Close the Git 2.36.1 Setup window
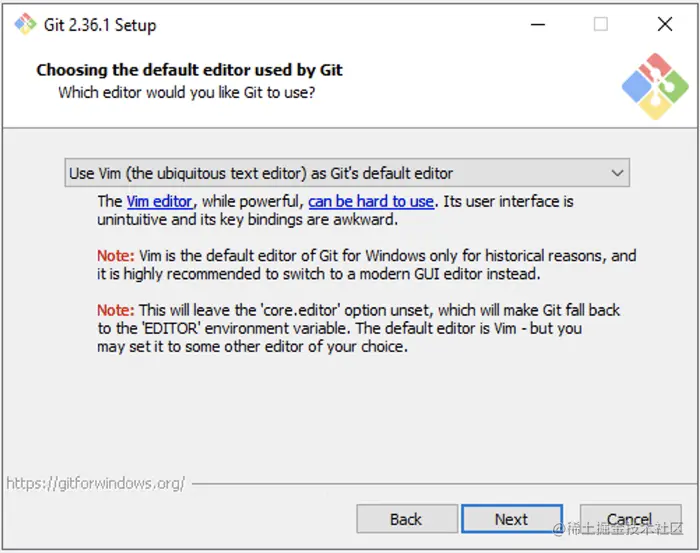Viewport: 700px width, 553px height. pos(665,25)
